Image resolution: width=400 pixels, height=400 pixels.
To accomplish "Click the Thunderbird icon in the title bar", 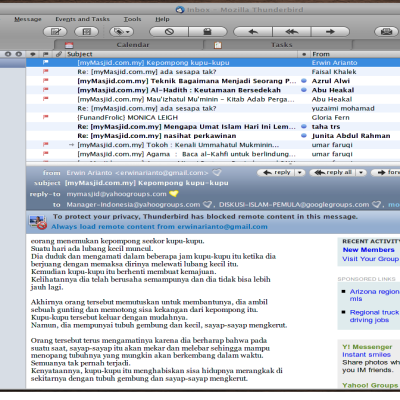I will point(180,10).
